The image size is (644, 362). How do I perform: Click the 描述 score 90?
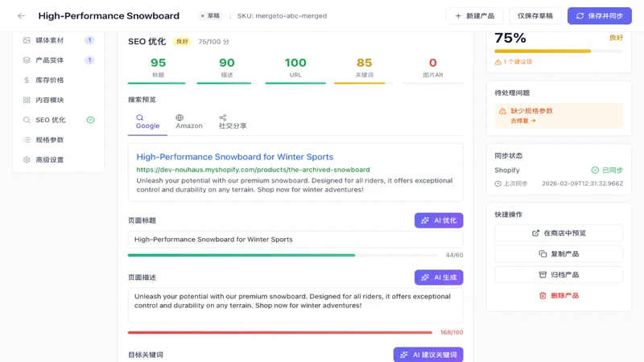click(x=227, y=63)
